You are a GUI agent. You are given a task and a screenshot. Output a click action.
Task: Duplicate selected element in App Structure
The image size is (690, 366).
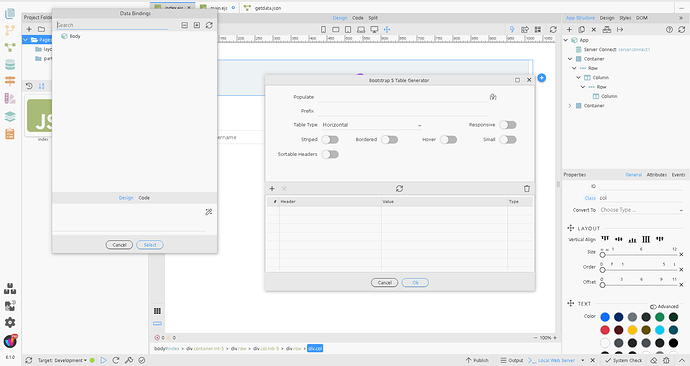581,29
